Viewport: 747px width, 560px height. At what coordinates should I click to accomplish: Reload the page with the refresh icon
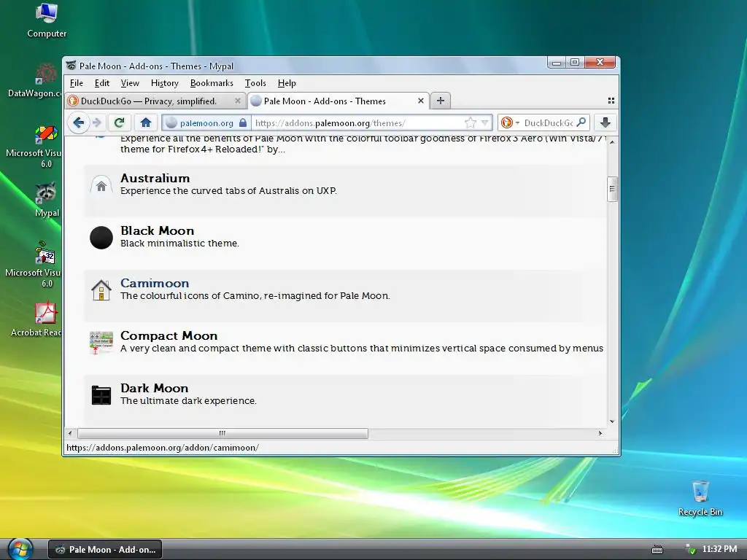pos(119,122)
